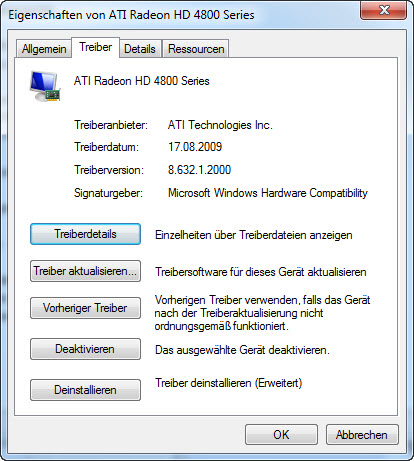Click Microsoft Windows Hardware Compatibility signer text

tap(268, 193)
